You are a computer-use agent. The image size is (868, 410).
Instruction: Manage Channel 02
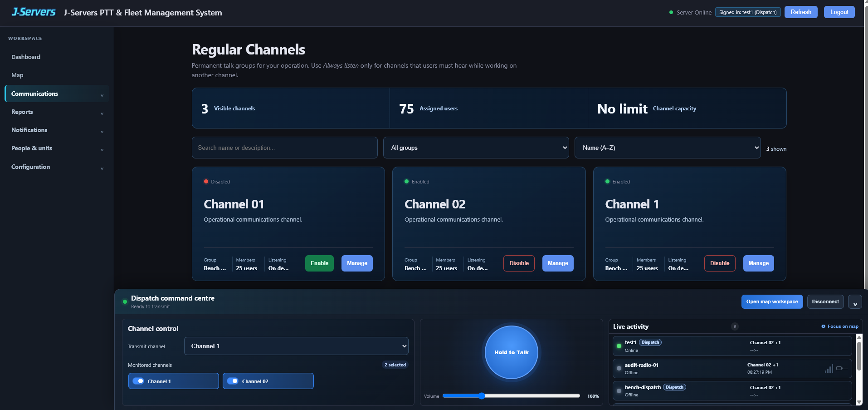click(558, 263)
